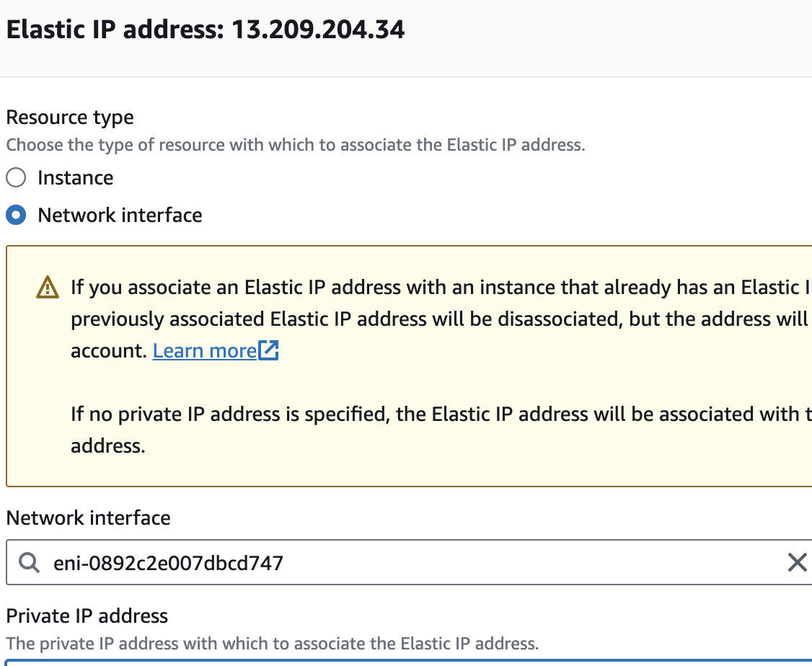Click the eni-0892c2e007dbcd747 value text

point(168,562)
